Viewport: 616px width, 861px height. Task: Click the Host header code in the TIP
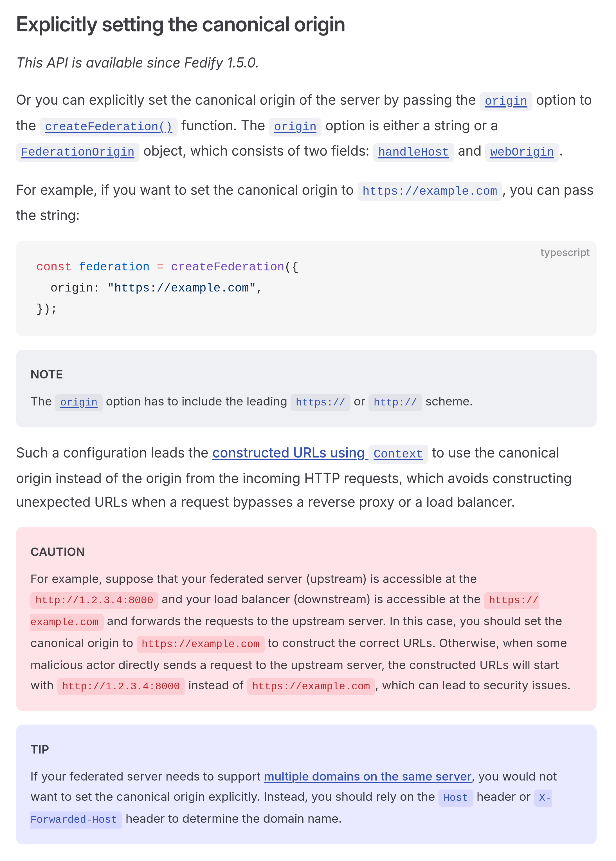[x=455, y=798]
